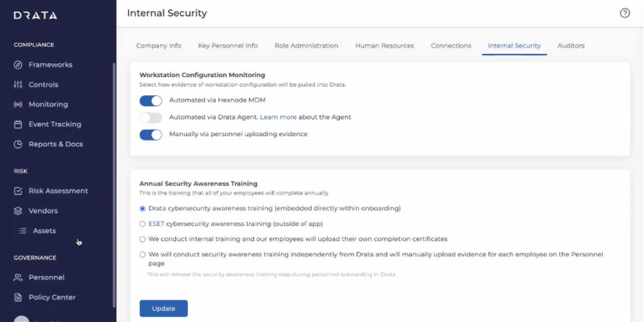Click the Vendors layers icon
644x322 pixels.
click(18, 211)
